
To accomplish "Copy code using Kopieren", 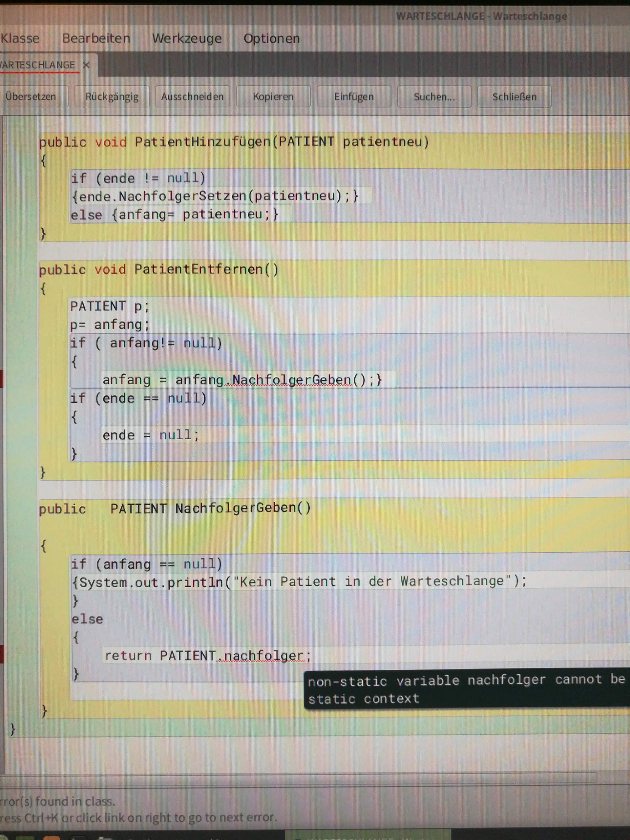I will coord(273,96).
